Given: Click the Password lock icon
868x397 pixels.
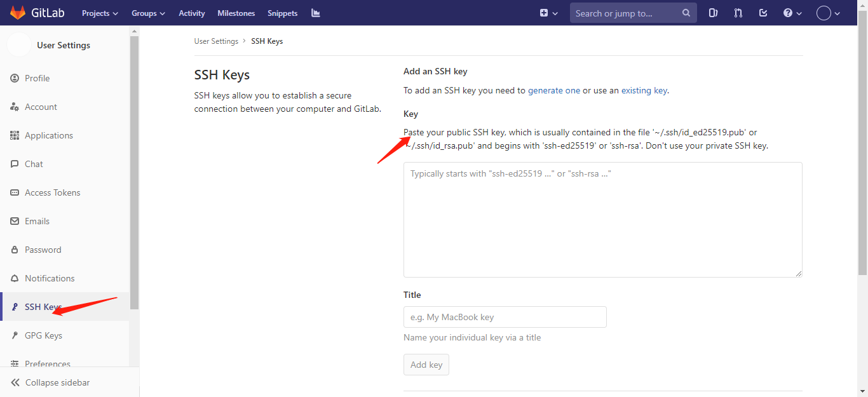Looking at the screenshot, I should point(15,250).
